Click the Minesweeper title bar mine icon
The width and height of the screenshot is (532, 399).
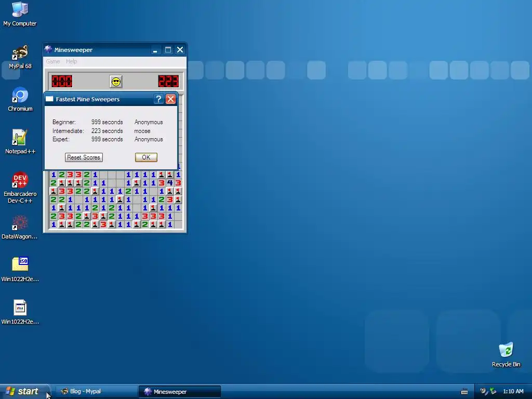[48, 49]
